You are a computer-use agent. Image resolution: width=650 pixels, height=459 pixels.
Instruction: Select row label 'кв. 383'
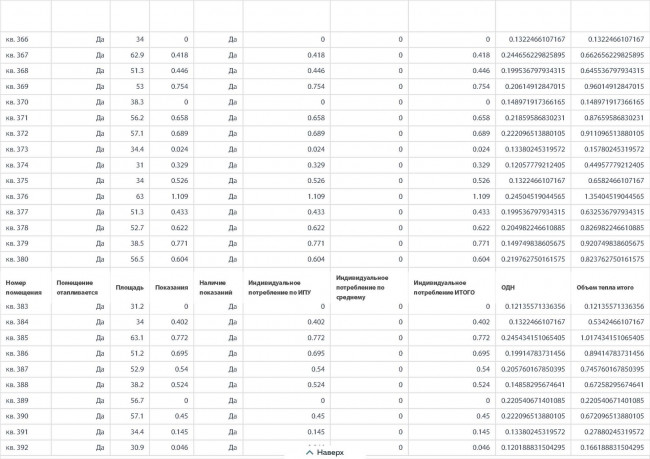[x=17, y=306]
